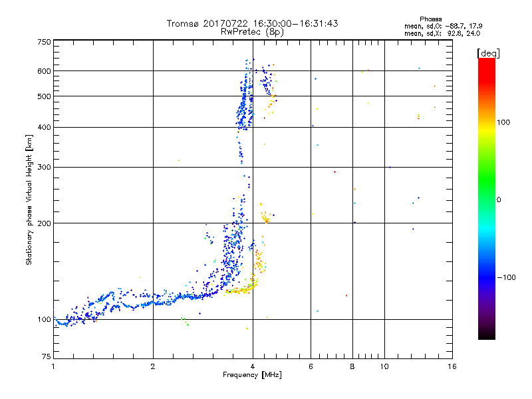Click the y-axis label '500'
Image resolution: width=532 pixels, height=399 pixels.
(x=44, y=96)
